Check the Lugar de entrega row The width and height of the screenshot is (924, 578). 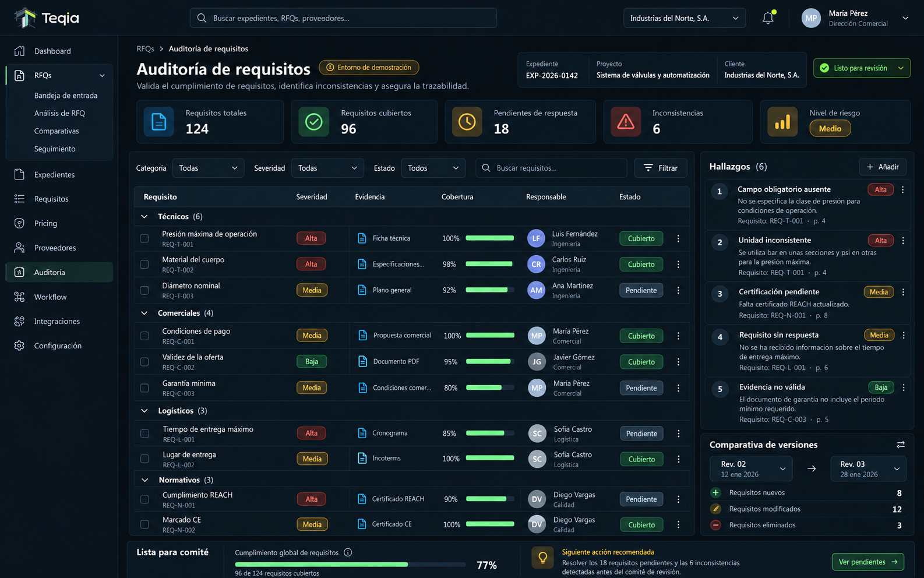click(x=144, y=459)
